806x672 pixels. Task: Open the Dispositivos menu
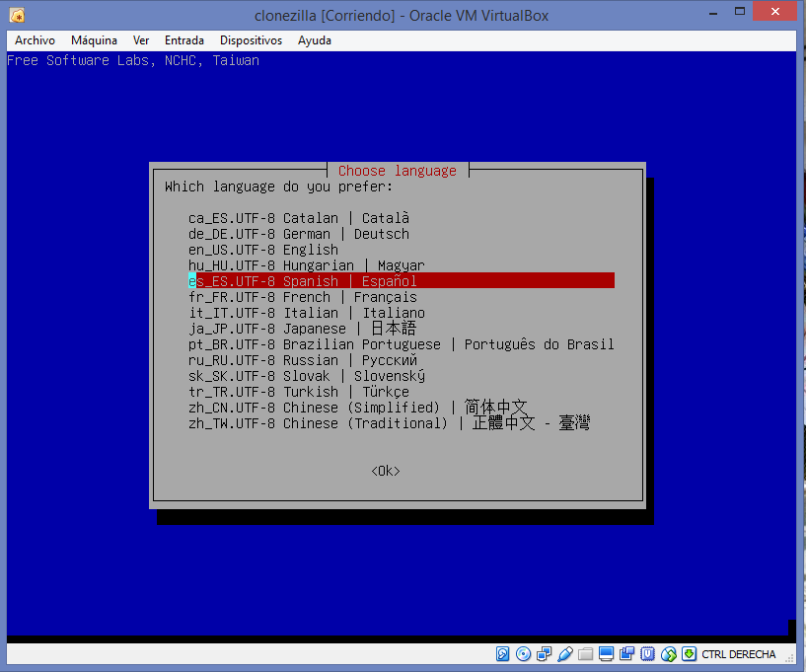click(x=251, y=40)
